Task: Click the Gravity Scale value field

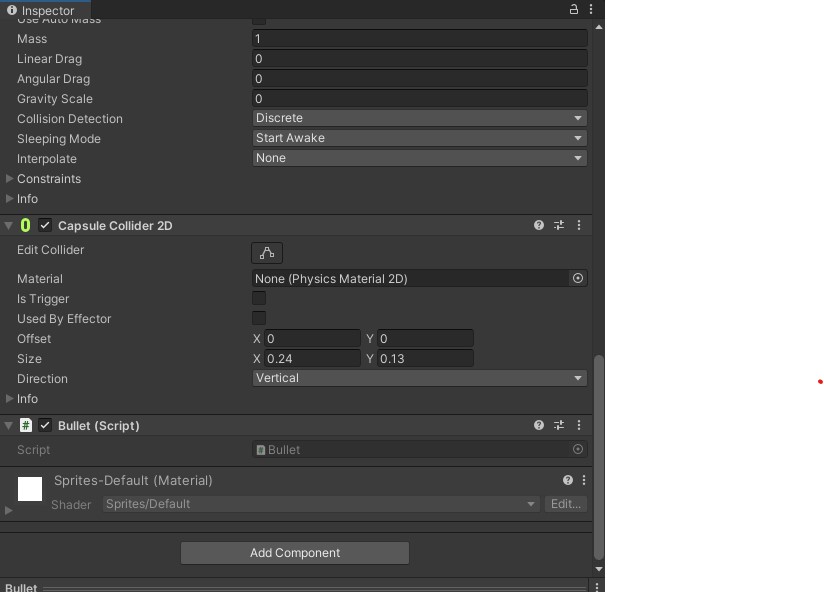Action: pyautogui.click(x=419, y=98)
